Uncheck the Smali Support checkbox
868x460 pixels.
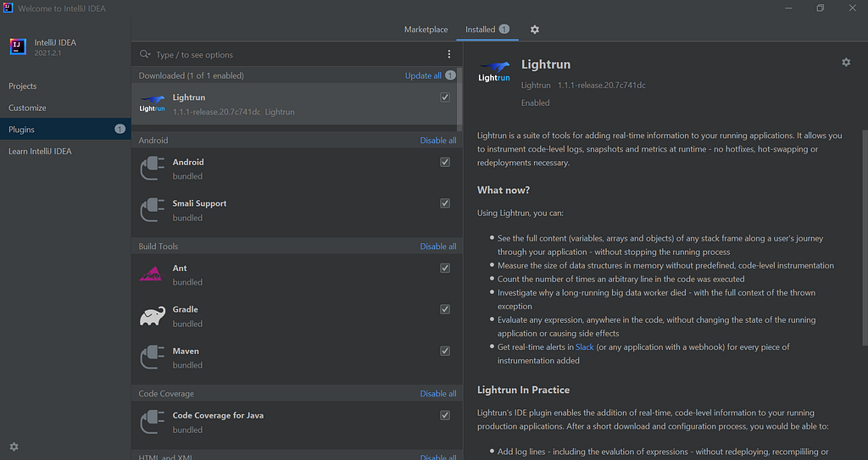coord(445,203)
